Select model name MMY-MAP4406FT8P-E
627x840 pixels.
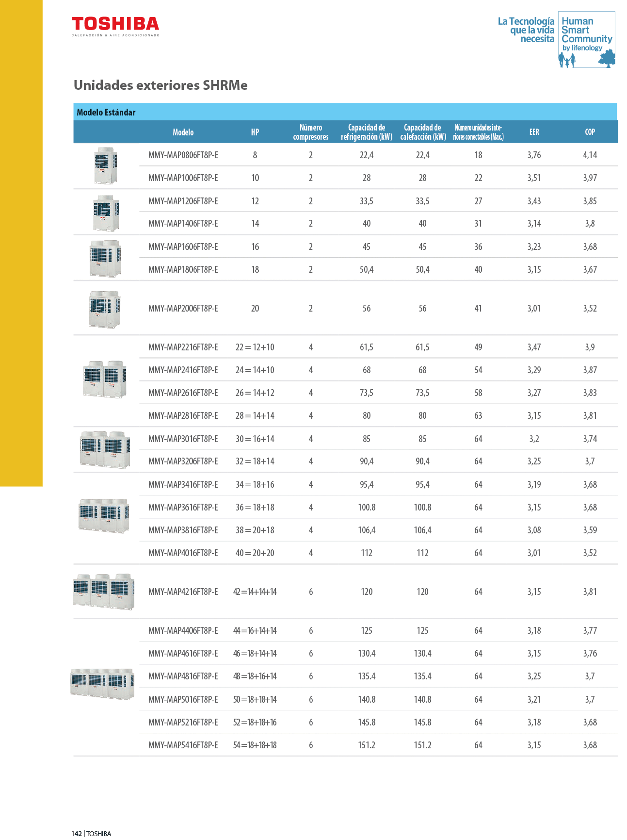point(183,631)
